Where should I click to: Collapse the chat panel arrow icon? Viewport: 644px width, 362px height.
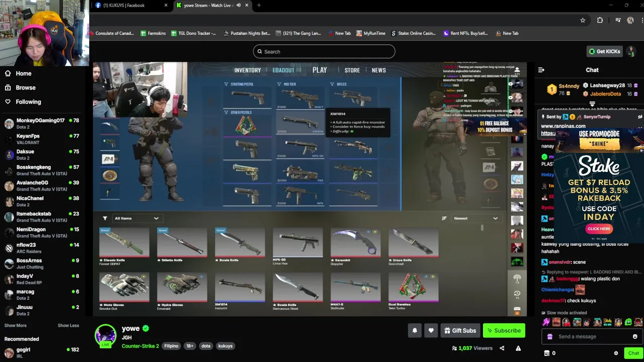pyautogui.click(x=541, y=70)
